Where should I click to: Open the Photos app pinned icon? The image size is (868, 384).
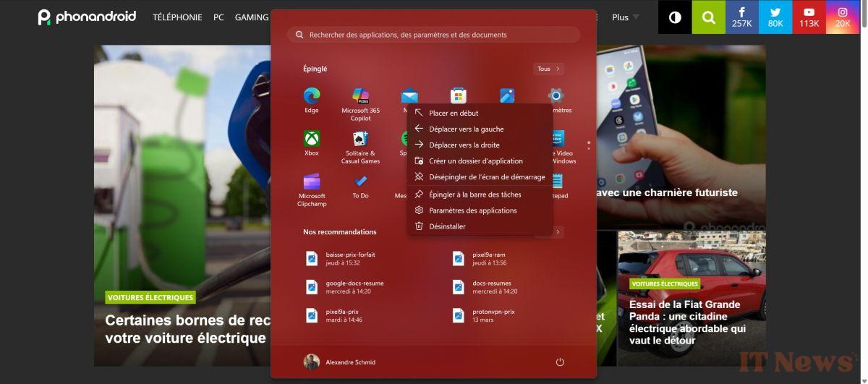pyautogui.click(x=507, y=95)
